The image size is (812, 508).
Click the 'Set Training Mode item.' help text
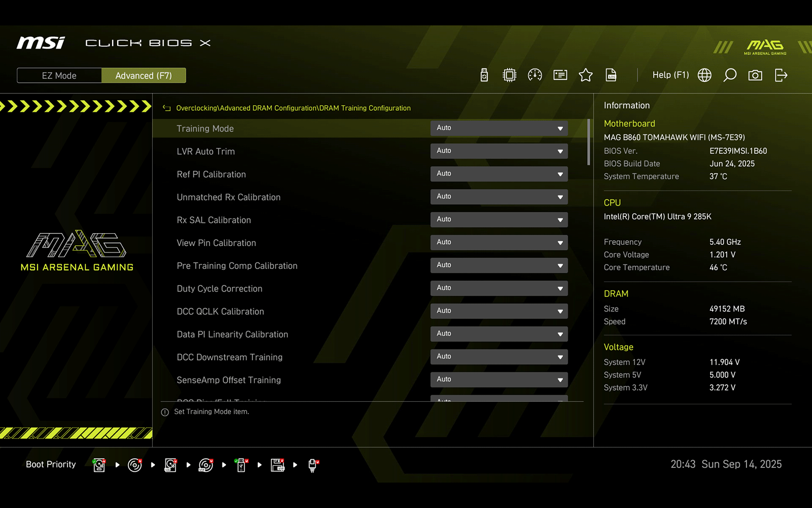pyautogui.click(x=211, y=412)
